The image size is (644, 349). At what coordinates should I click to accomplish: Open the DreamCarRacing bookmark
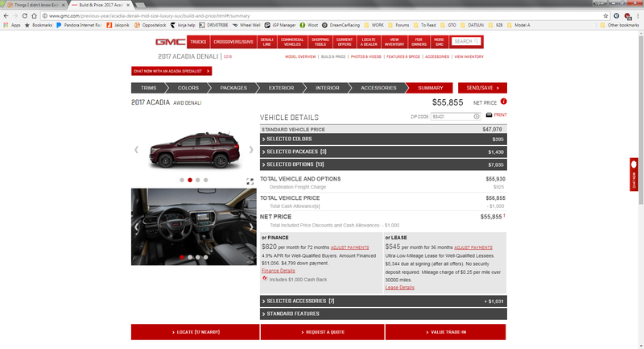click(x=341, y=25)
